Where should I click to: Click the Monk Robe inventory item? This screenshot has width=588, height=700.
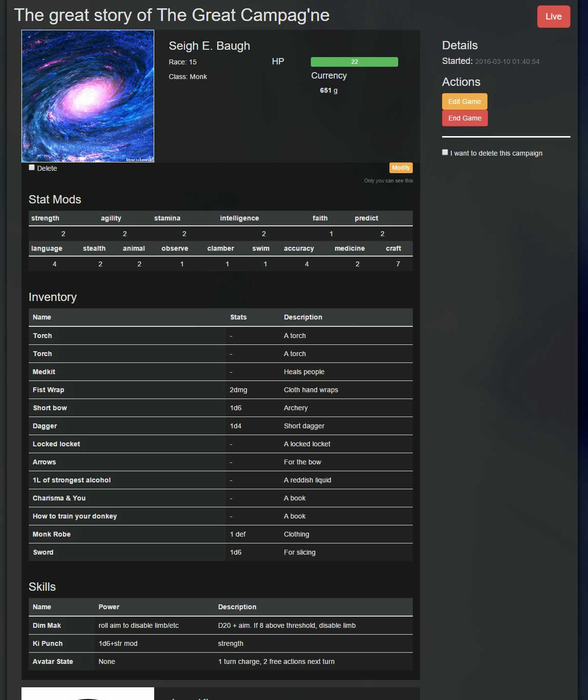52,534
